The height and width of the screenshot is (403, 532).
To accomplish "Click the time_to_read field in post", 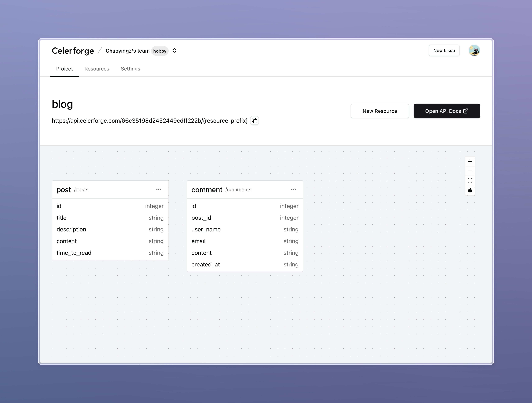I will click(x=74, y=253).
